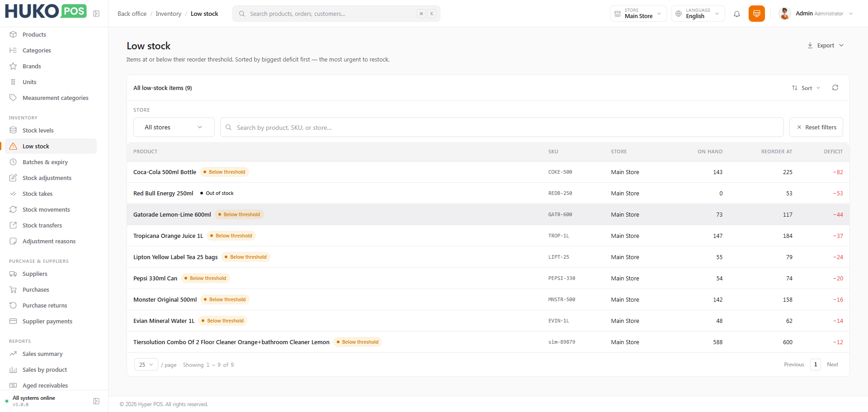Viewport: 868px width, 412px height.
Task: Click the Stock movements arrows icon
Action: 13,209
